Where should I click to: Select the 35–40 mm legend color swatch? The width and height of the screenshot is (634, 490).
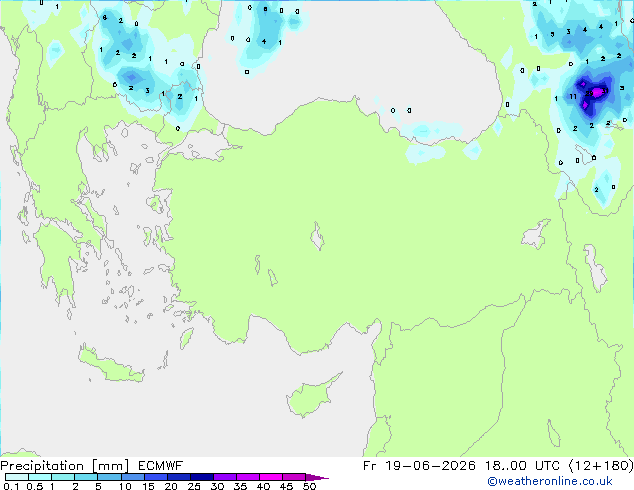tap(247, 477)
